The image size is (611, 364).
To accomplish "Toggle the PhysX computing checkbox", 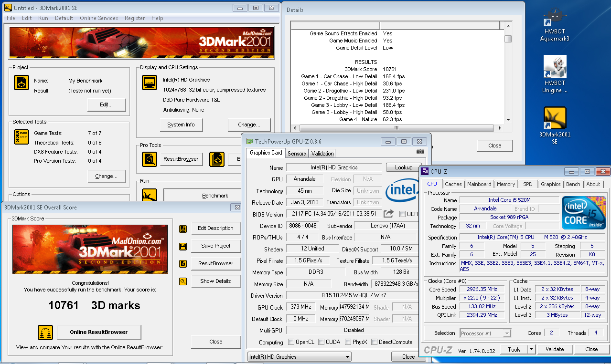I will (348, 342).
